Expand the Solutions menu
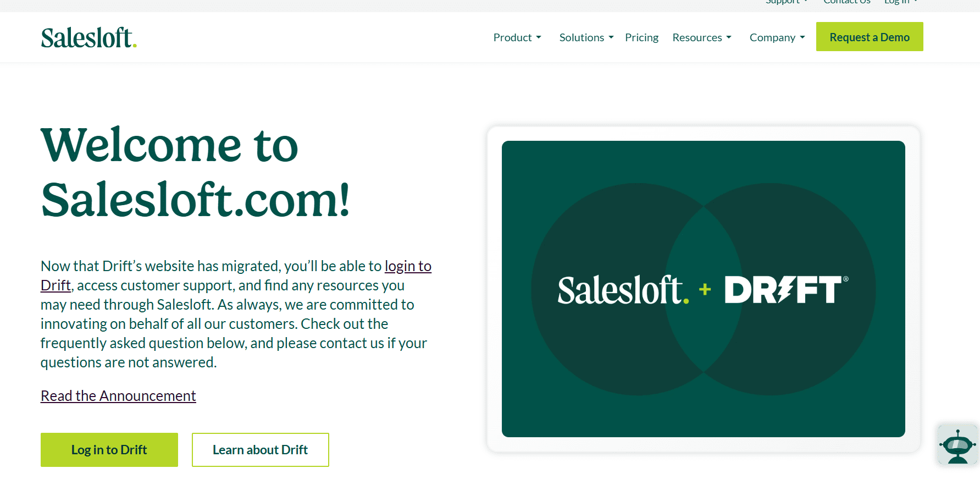The height and width of the screenshot is (479, 980). point(586,37)
